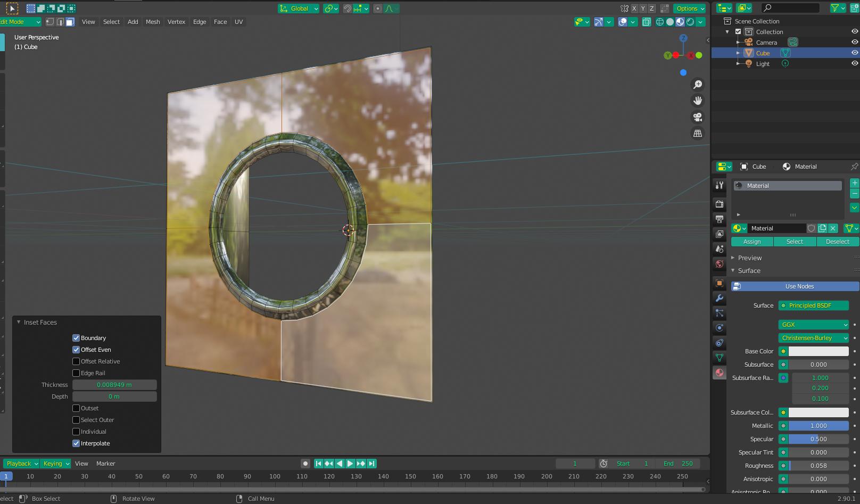Turn off the Interpolate checkbox
This screenshot has width=860, height=504.
pos(76,443)
